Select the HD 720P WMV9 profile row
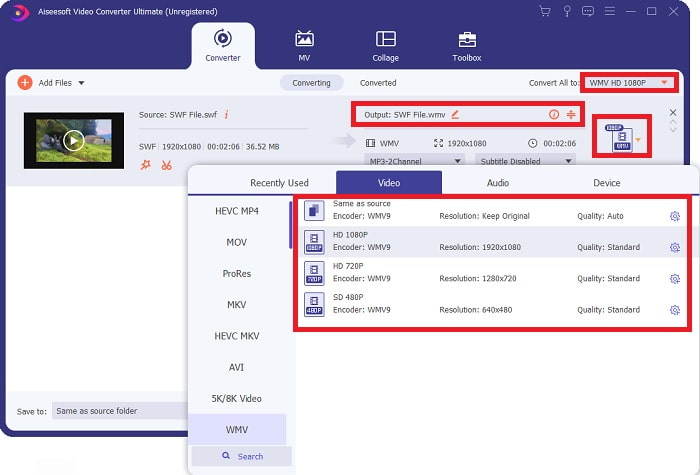This screenshot has height=475, width=700. [x=492, y=273]
